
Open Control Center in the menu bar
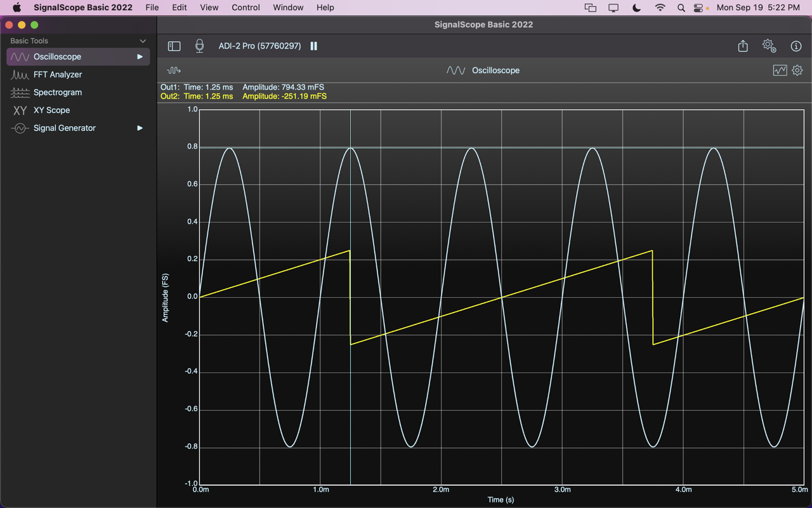[x=699, y=8]
